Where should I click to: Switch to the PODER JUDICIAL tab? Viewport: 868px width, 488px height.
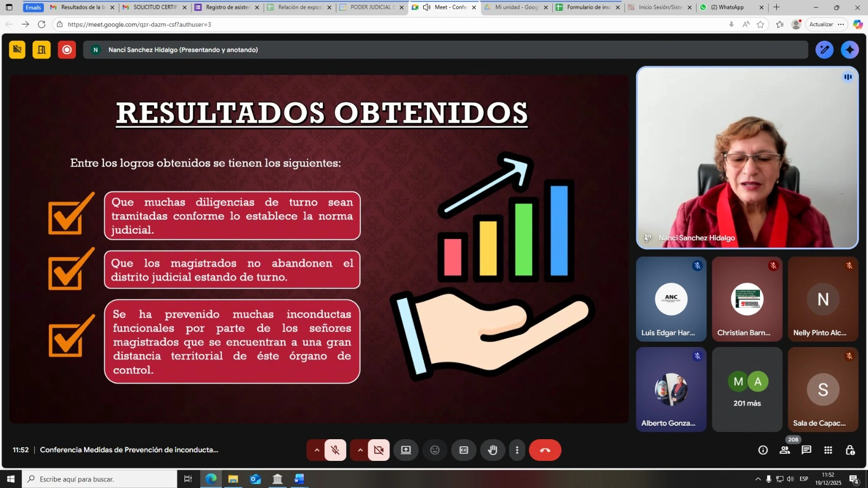[x=372, y=7]
